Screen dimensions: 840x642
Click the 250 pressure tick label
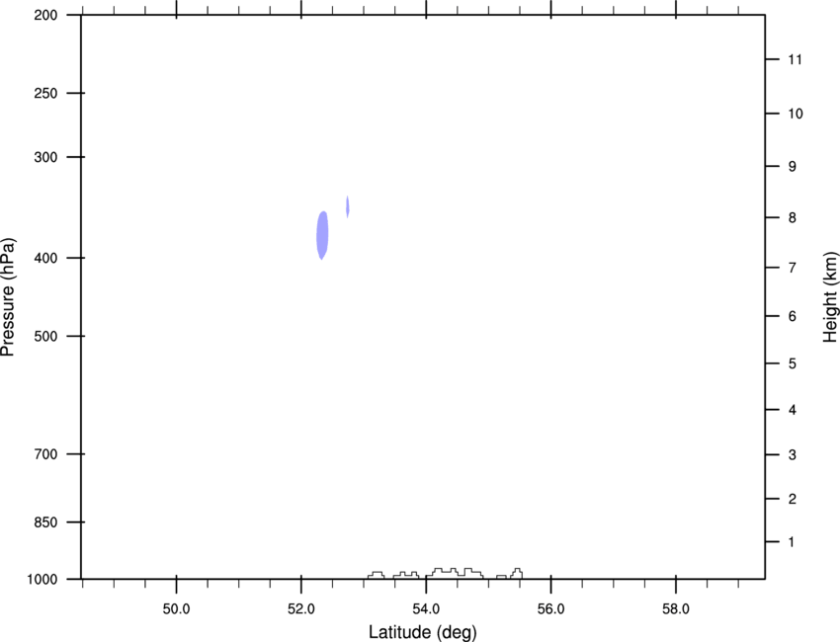45,93
